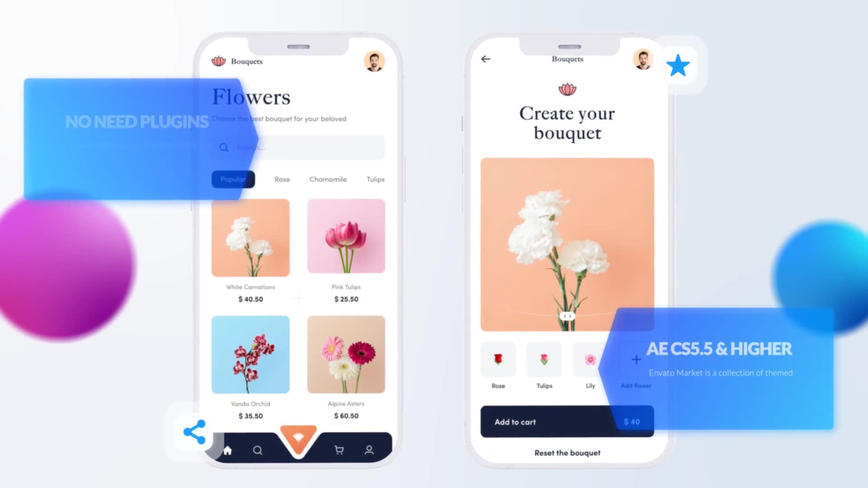
Task: Expand the Tulips filter option
Action: 376,179
